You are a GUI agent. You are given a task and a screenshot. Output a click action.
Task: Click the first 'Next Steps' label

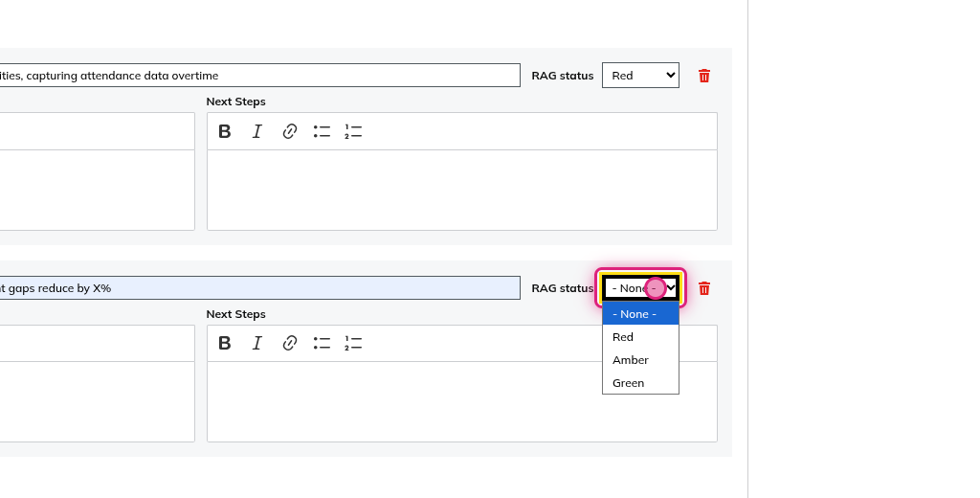235,102
